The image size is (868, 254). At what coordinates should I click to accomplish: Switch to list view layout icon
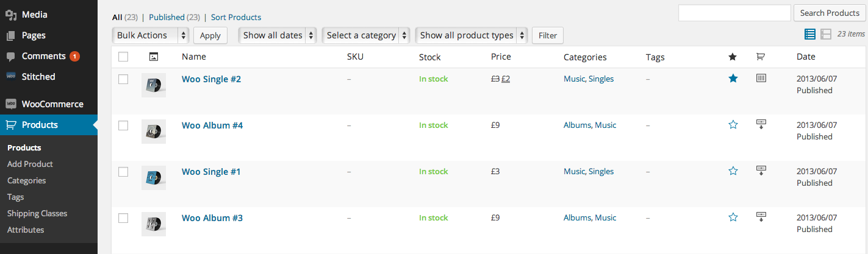[x=810, y=35]
